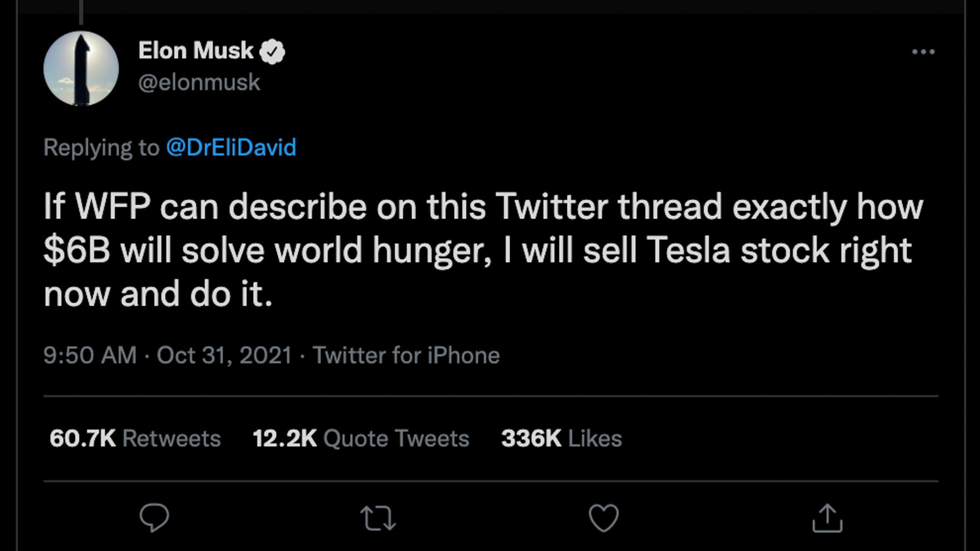Open the share tweet options
This screenshot has width=980, height=551.
827,518
